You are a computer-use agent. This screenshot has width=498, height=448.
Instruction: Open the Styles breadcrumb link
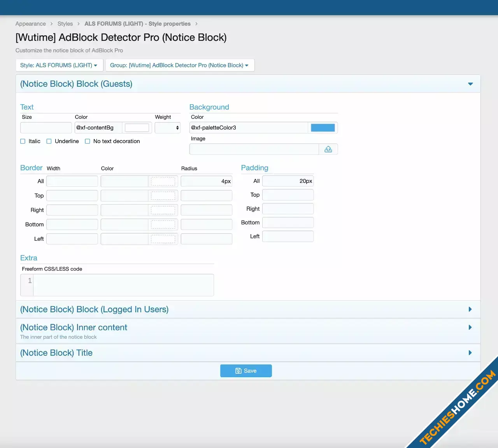pos(65,24)
